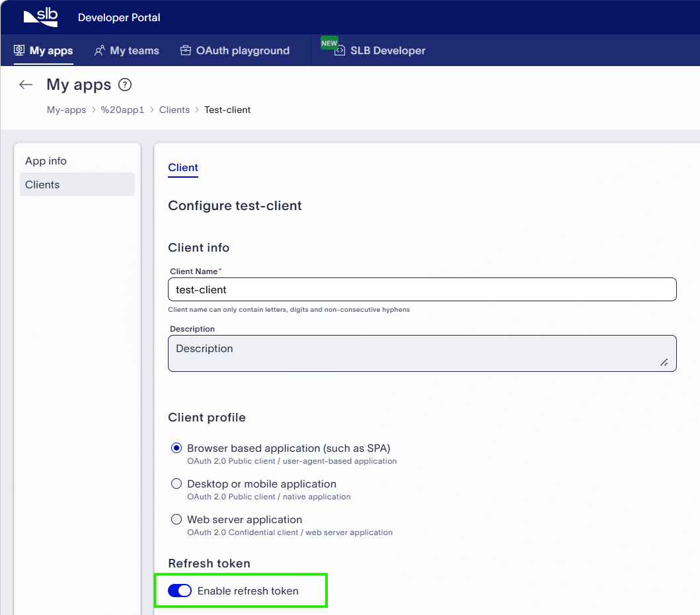Focus the Client Name input field

(422, 289)
